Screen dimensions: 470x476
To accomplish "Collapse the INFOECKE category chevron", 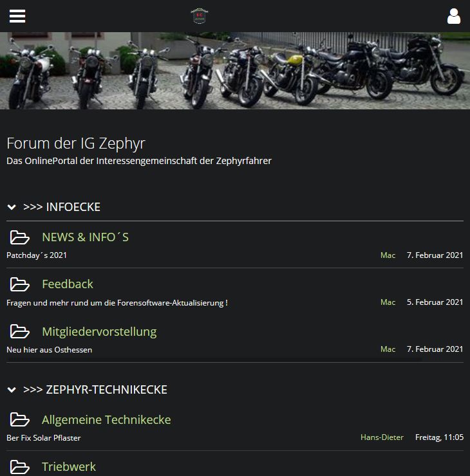I will click(12, 207).
